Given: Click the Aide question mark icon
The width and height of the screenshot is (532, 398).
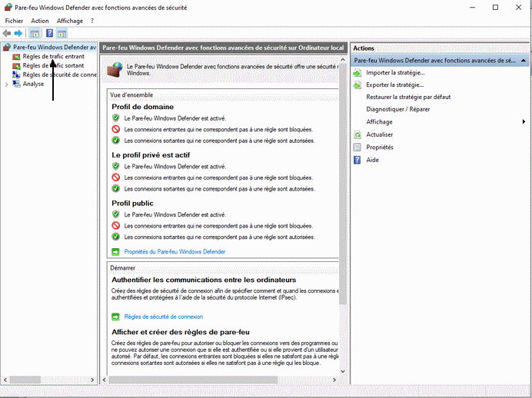Looking at the screenshot, I should 357,160.
